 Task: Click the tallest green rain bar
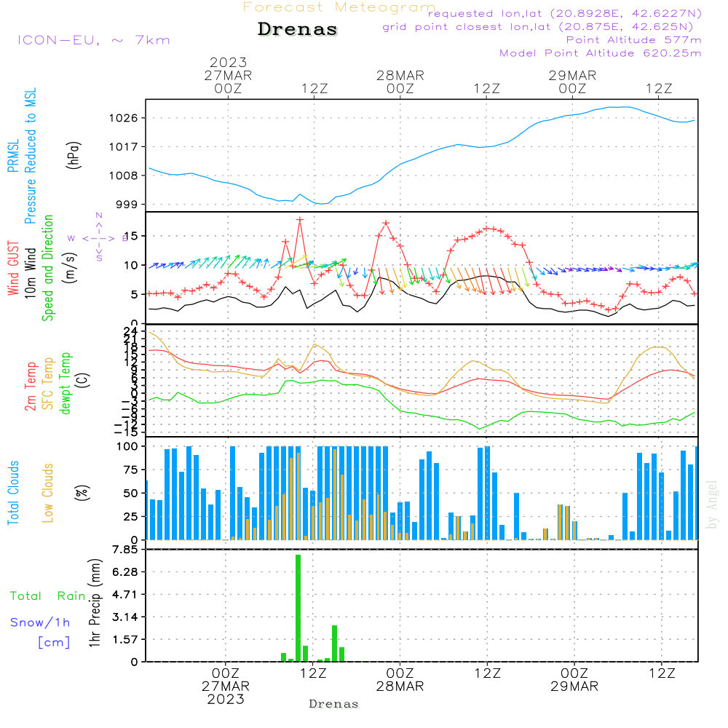click(298, 608)
